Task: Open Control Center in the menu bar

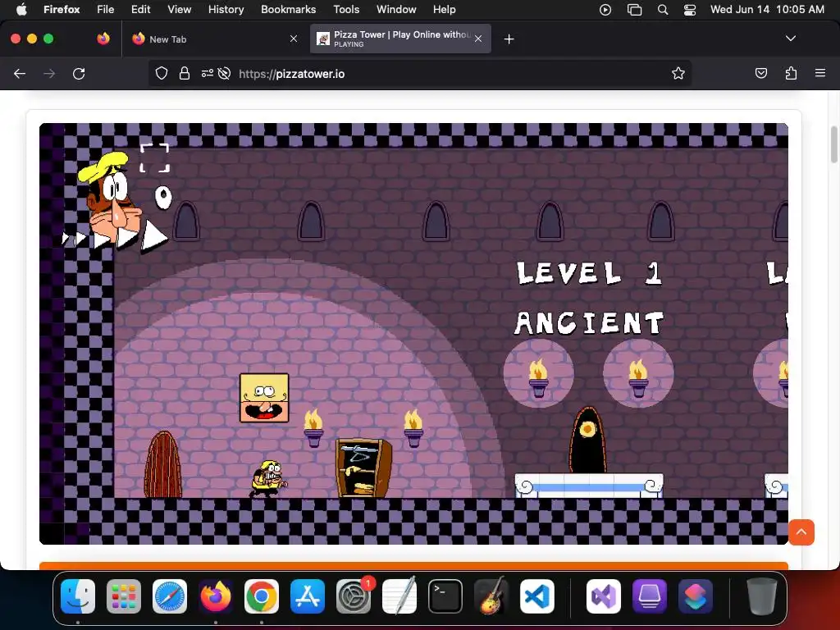Action: 690,9
